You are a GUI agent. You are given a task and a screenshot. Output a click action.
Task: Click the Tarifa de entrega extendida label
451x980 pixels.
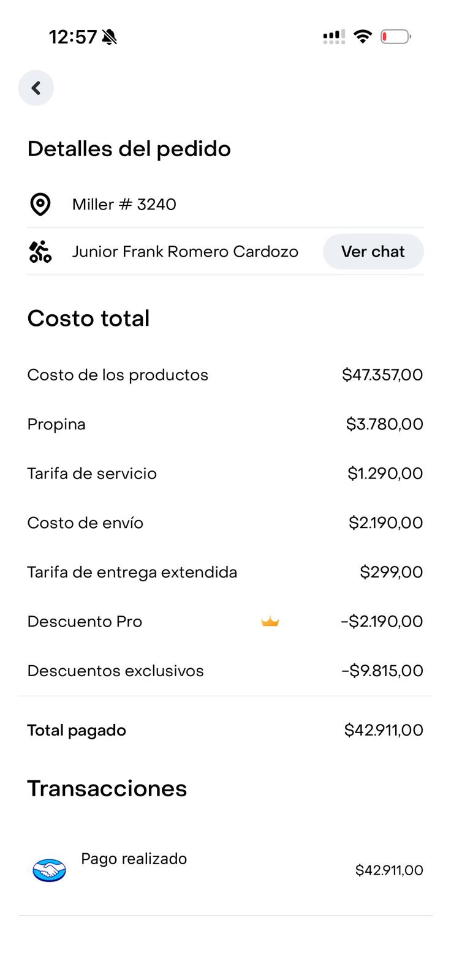point(132,572)
